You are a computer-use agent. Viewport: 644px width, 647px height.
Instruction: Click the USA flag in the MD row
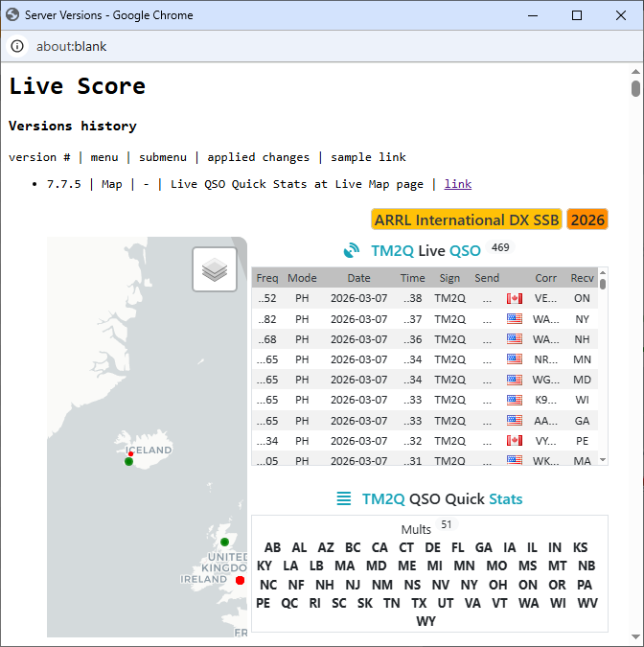click(515, 380)
